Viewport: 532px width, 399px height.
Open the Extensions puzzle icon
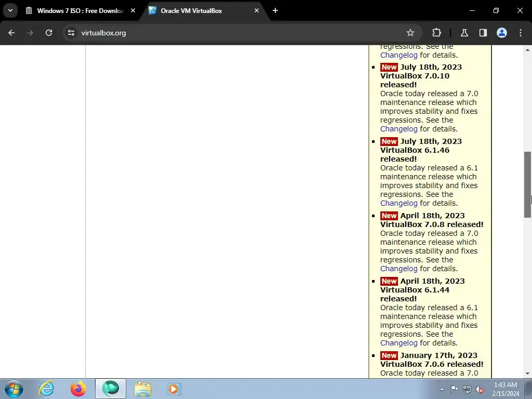pyautogui.click(x=436, y=33)
